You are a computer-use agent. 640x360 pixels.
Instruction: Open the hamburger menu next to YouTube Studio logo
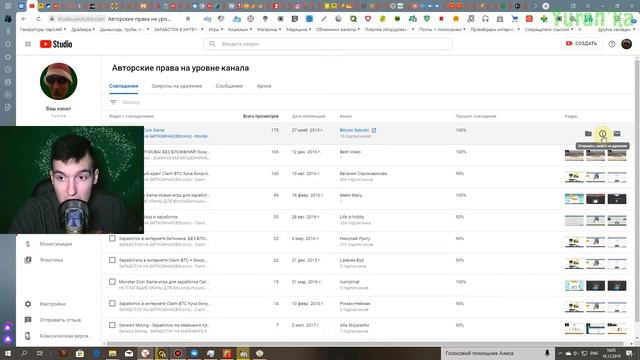(x=28, y=44)
